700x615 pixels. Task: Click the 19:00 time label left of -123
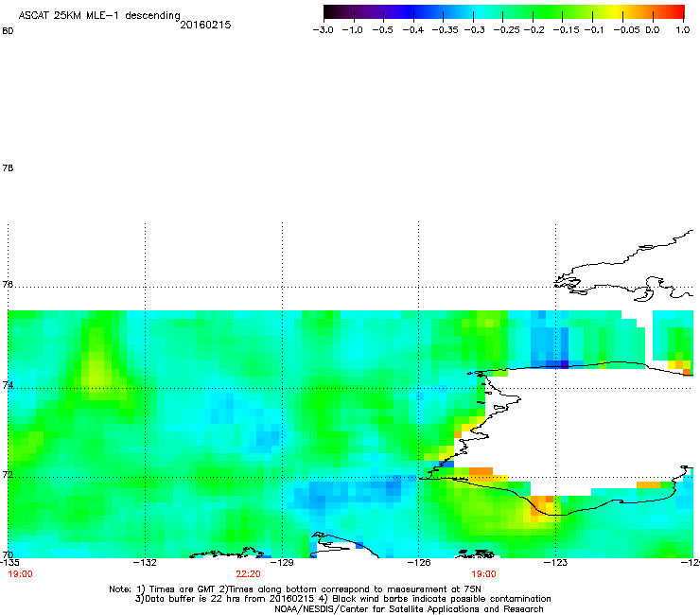[x=483, y=574]
